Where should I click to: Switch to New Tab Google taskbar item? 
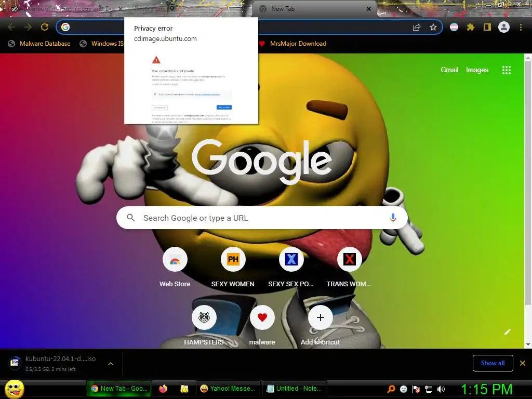click(119, 389)
